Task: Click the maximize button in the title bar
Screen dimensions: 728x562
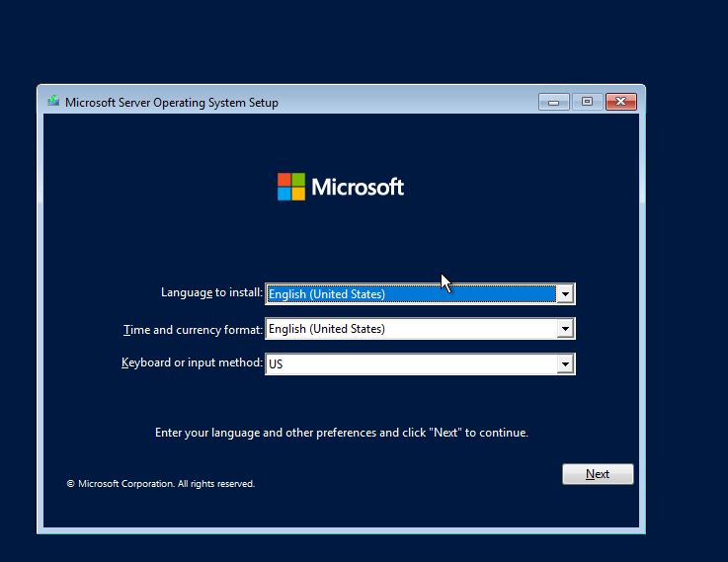Action: 587,102
